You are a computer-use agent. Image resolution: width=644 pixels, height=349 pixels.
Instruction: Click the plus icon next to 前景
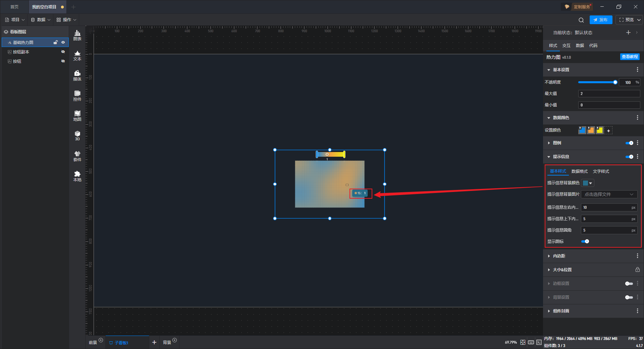click(x=101, y=340)
